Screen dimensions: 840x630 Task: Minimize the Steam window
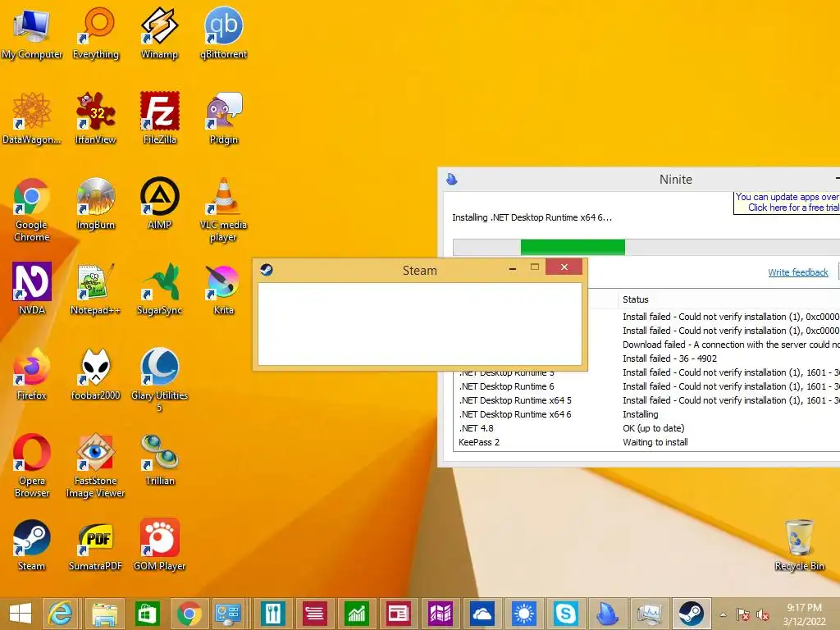(x=513, y=267)
